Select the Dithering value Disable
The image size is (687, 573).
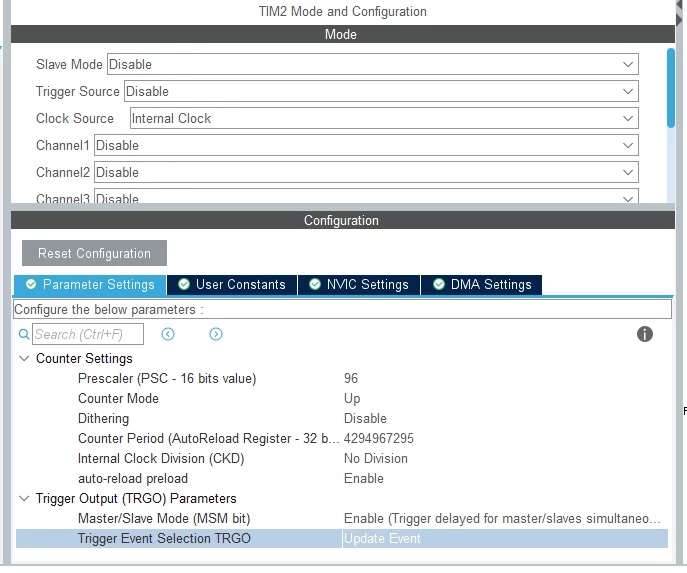point(365,419)
